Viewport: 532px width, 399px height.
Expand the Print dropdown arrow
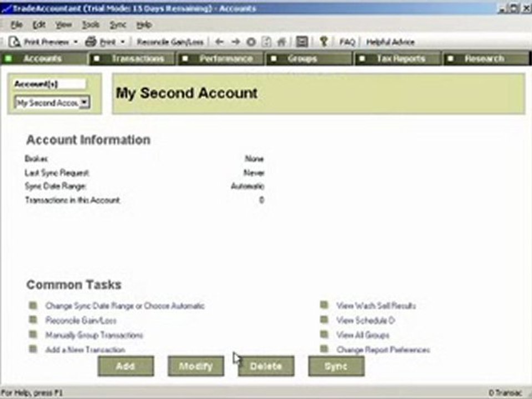pos(123,42)
